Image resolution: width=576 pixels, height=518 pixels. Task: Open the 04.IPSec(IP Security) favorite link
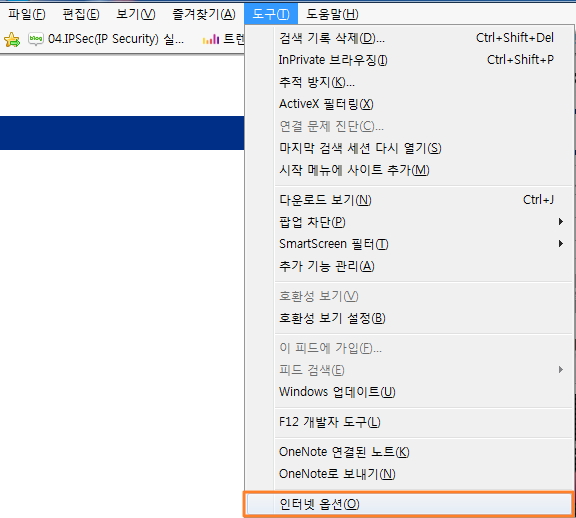(116, 39)
